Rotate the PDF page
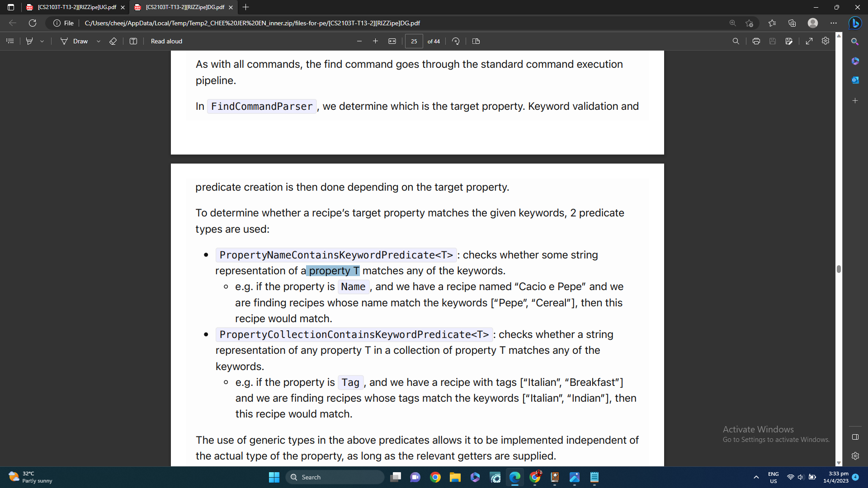 point(456,41)
